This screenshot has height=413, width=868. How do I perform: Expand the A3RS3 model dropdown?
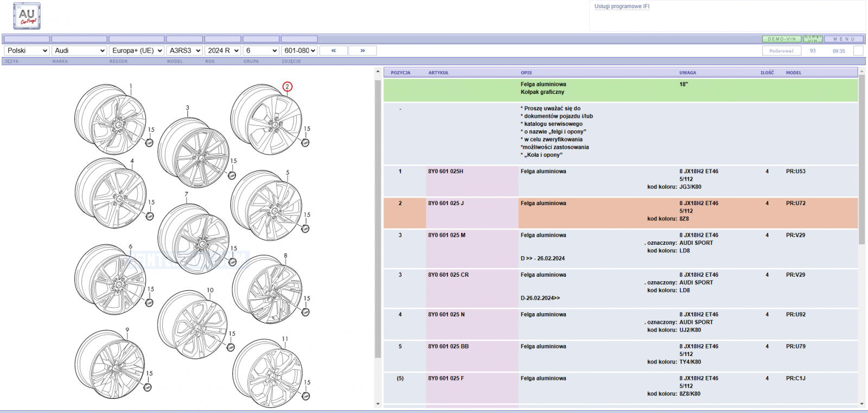(184, 50)
